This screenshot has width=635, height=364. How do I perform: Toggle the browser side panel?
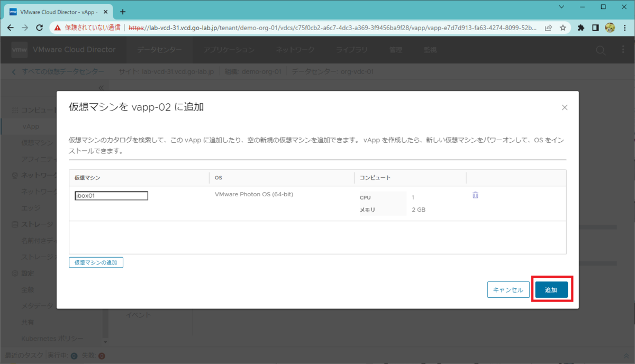595,28
